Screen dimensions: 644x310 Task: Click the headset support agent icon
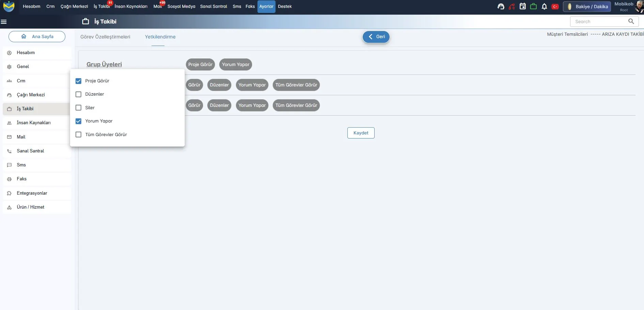[x=501, y=6]
